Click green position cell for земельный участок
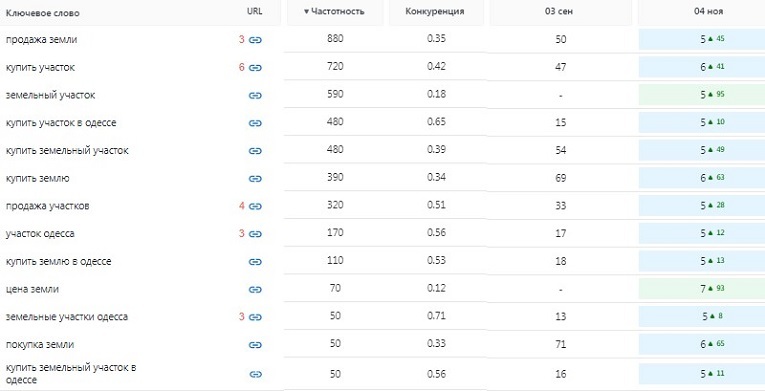The image size is (765, 391). point(702,95)
